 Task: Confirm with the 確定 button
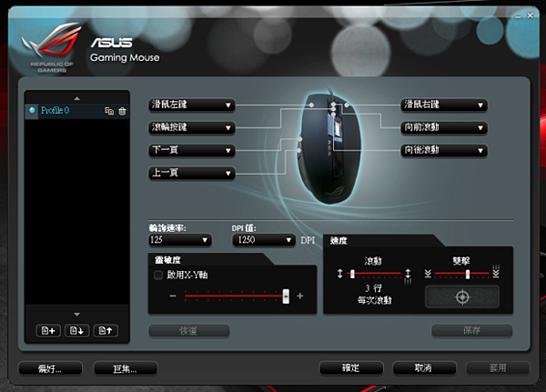(351, 368)
